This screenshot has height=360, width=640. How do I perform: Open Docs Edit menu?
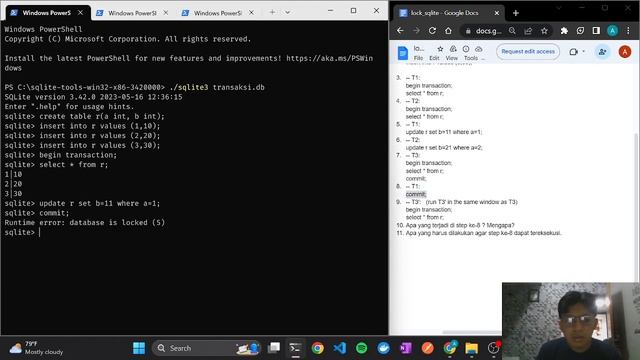pos(434,58)
